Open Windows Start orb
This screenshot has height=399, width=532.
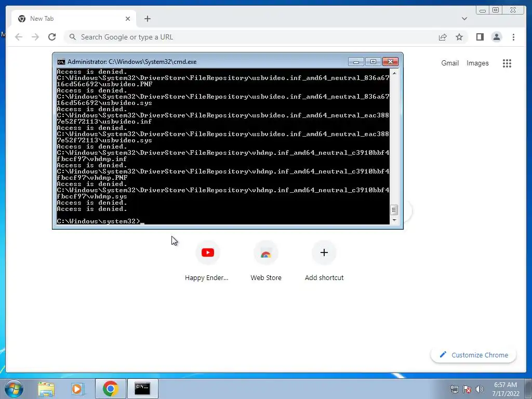coord(14,389)
